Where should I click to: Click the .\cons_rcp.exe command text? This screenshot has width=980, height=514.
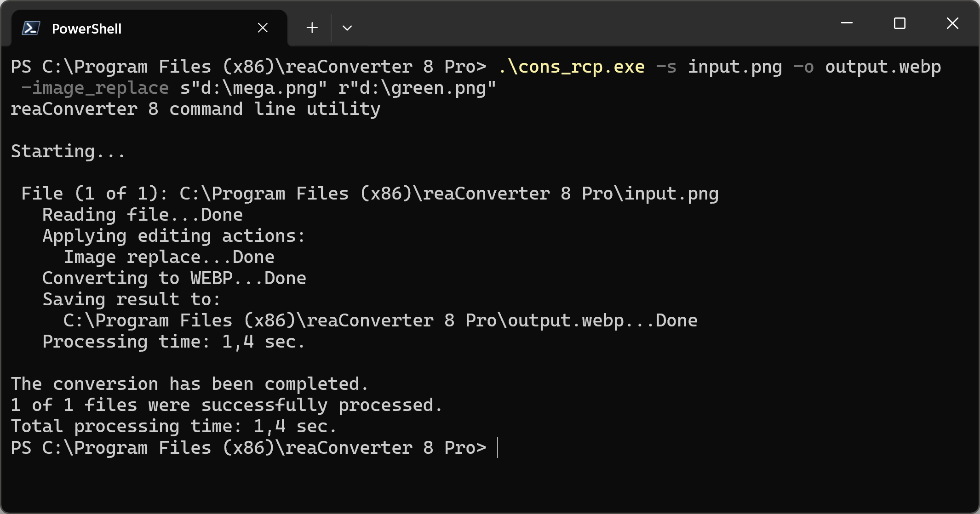tap(572, 67)
